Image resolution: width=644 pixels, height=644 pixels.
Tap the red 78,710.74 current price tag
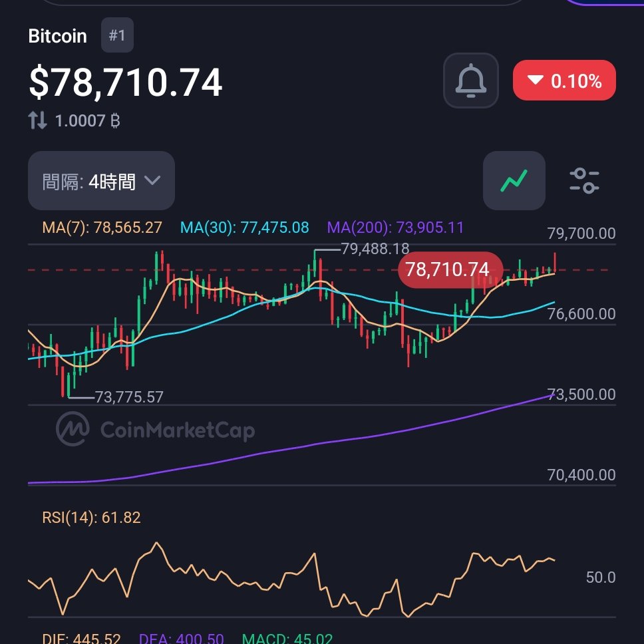[x=450, y=270]
